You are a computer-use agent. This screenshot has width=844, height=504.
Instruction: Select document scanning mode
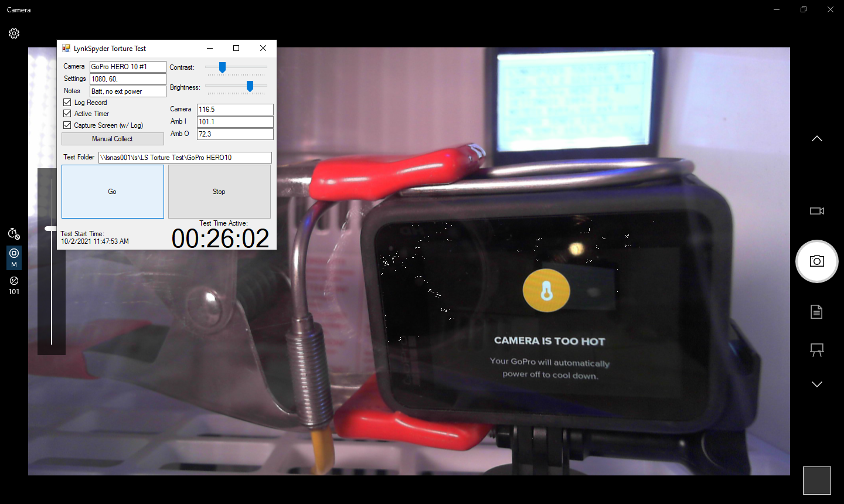pyautogui.click(x=816, y=311)
